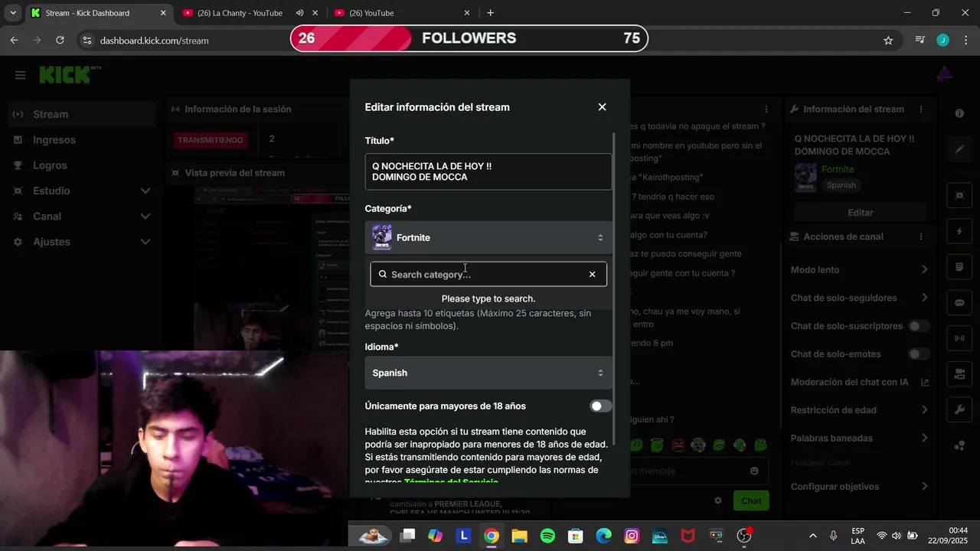This screenshot has width=980, height=551.
Task: Toggle Únicamente para mayores de 18 años
Action: 601,406
